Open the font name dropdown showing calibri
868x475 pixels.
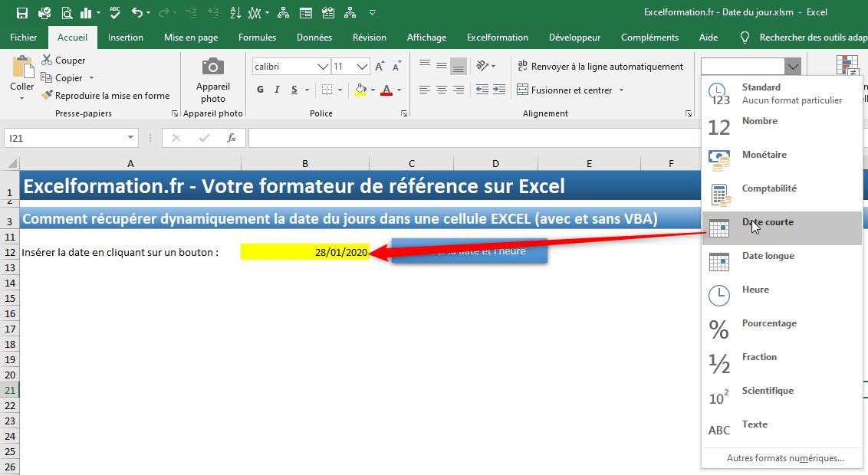point(323,67)
